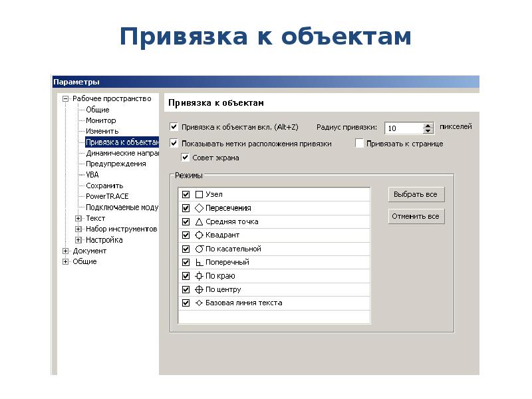Expand the Документ tree node
The image size is (532, 399).
coord(65,251)
